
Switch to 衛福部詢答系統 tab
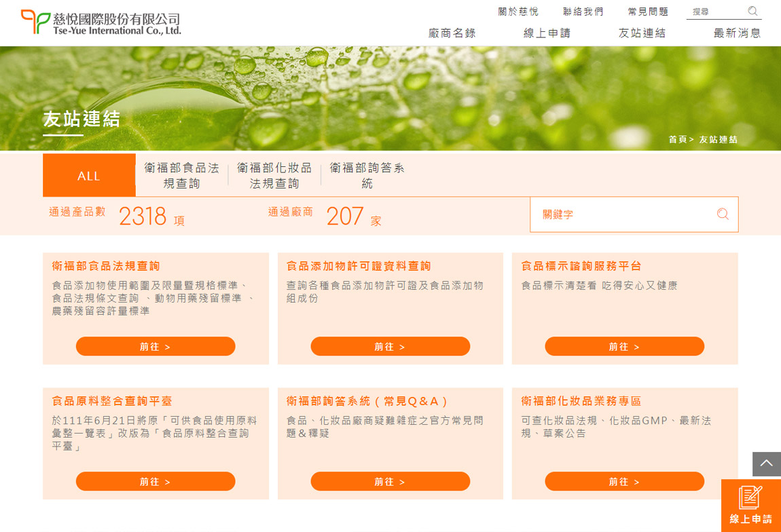pyautogui.click(x=367, y=176)
